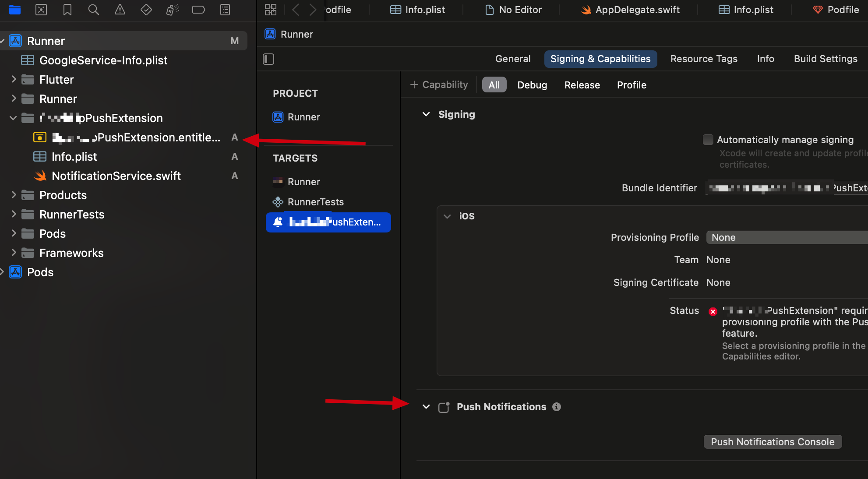This screenshot has width=868, height=479.
Task: Expand the Runner folder in navigator
Action: coord(14,99)
